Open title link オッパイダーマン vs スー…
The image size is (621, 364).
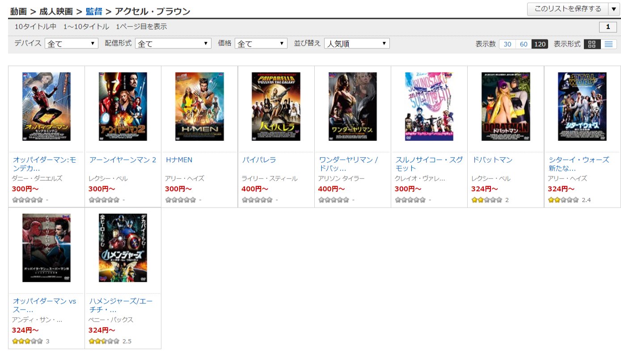pyautogui.click(x=44, y=305)
